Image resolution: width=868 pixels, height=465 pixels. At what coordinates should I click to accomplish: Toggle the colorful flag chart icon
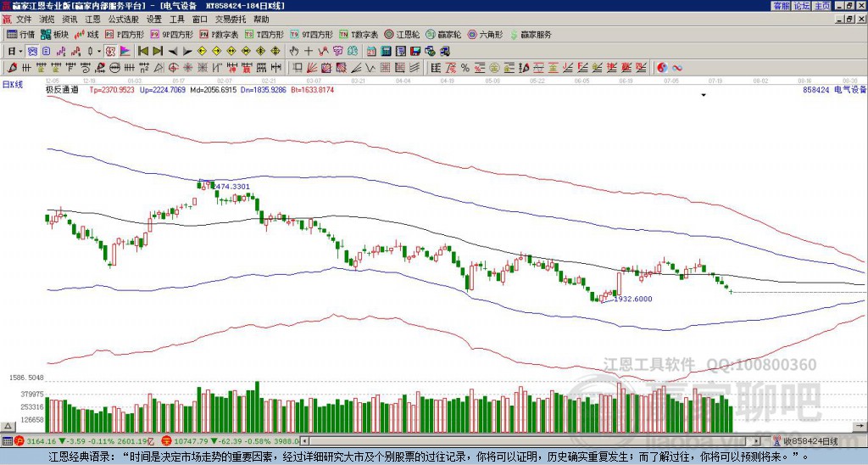pos(125,52)
